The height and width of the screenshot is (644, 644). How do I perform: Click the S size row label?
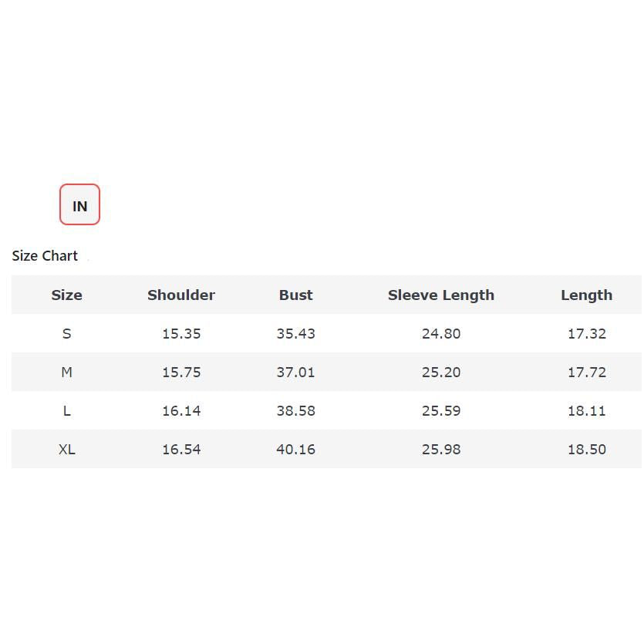pyautogui.click(x=66, y=333)
